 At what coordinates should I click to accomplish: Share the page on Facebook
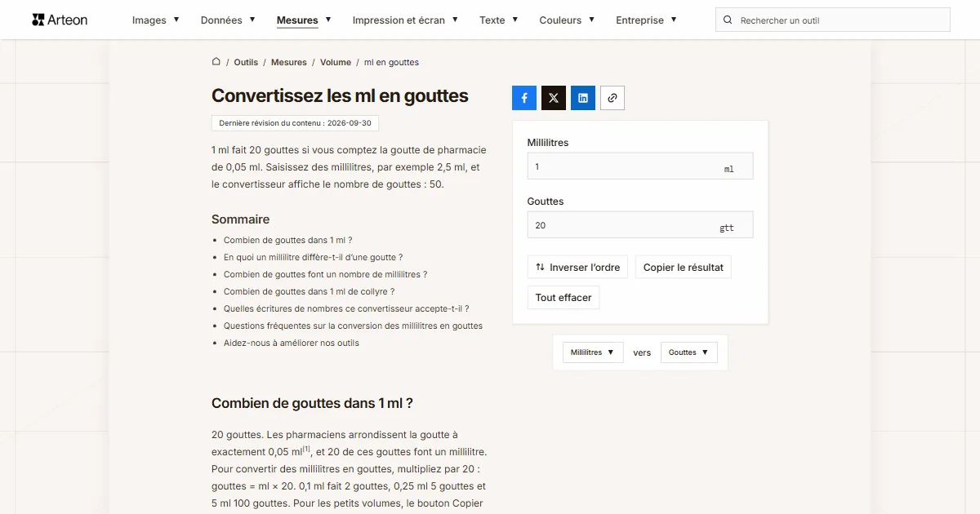pos(524,98)
